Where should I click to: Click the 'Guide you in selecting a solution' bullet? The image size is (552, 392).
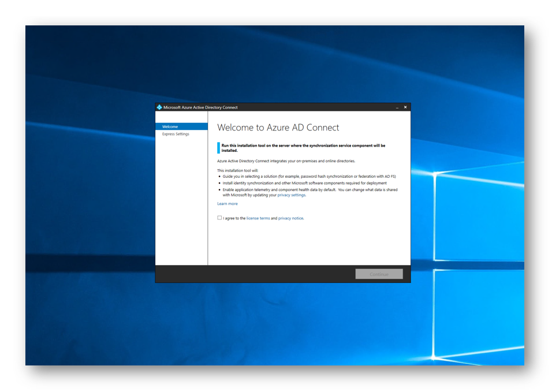[309, 177]
